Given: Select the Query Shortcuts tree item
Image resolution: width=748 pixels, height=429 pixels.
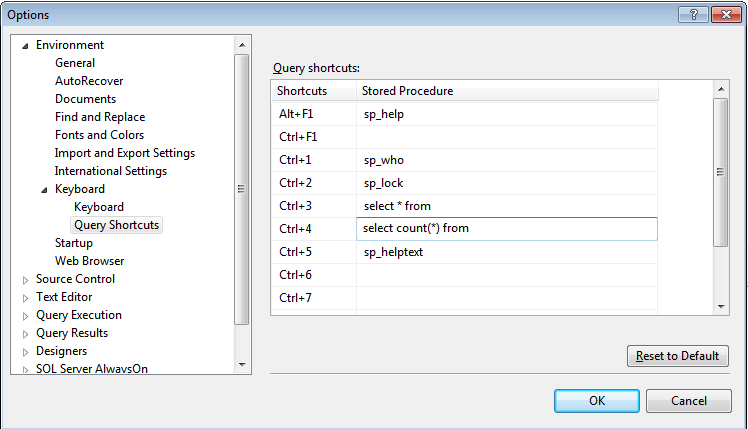Looking at the screenshot, I should 116,225.
